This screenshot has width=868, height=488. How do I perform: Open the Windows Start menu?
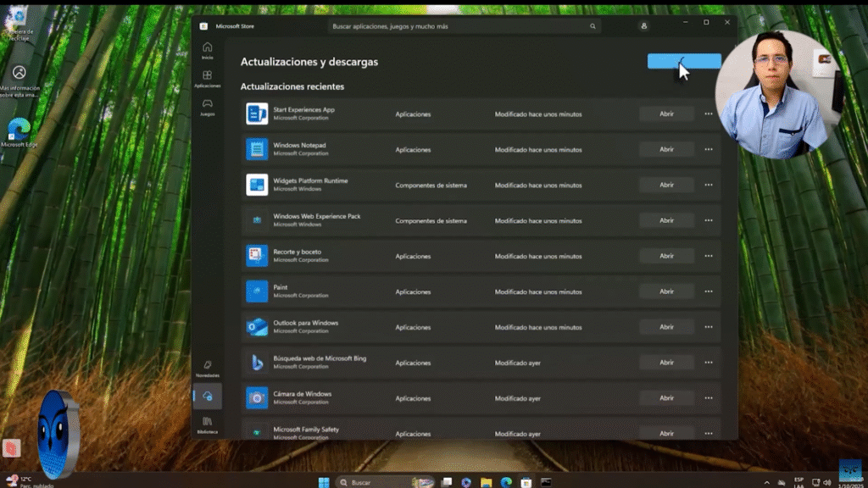(x=324, y=482)
